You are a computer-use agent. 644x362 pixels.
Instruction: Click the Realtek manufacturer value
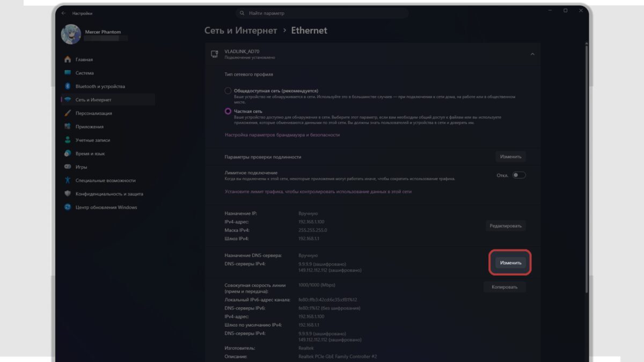pyautogui.click(x=306, y=348)
